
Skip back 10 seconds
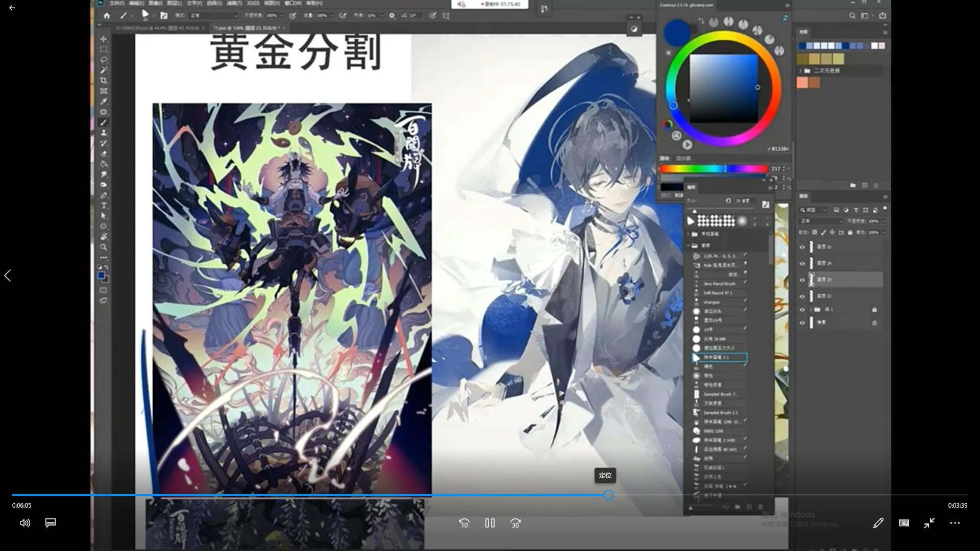click(x=464, y=523)
